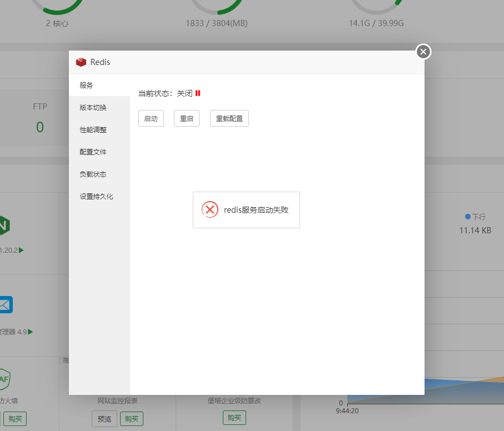Open the 版本切换 tab
This screenshot has height=431, width=504.
[x=99, y=107]
